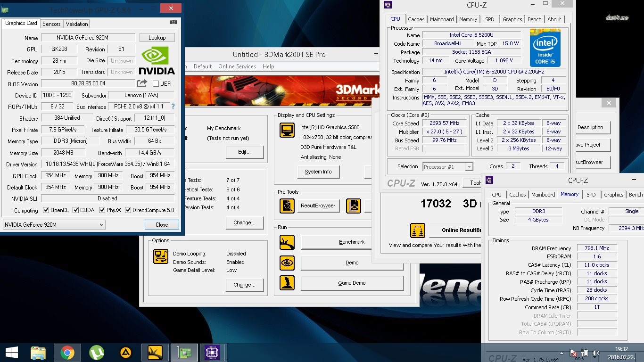The height and width of the screenshot is (362, 644).
Task: Click the title bar icon of CPU-Z Memory window
Action: (x=489, y=180)
